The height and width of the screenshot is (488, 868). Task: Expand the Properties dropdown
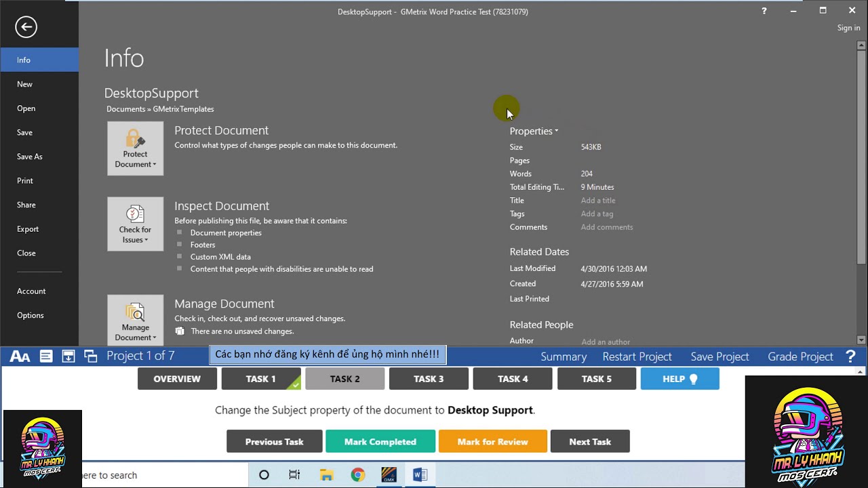click(x=534, y=131)
